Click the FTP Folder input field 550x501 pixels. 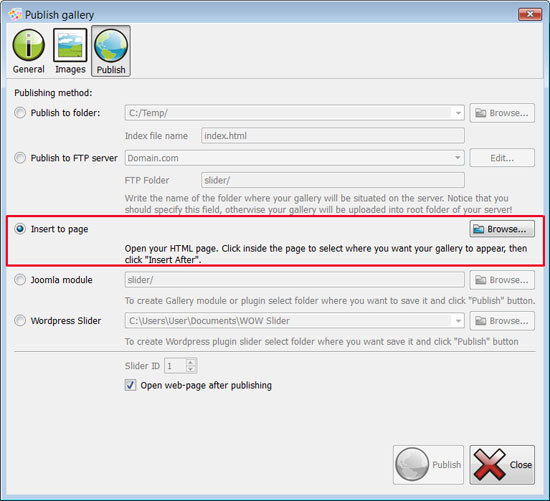(333, 180)
